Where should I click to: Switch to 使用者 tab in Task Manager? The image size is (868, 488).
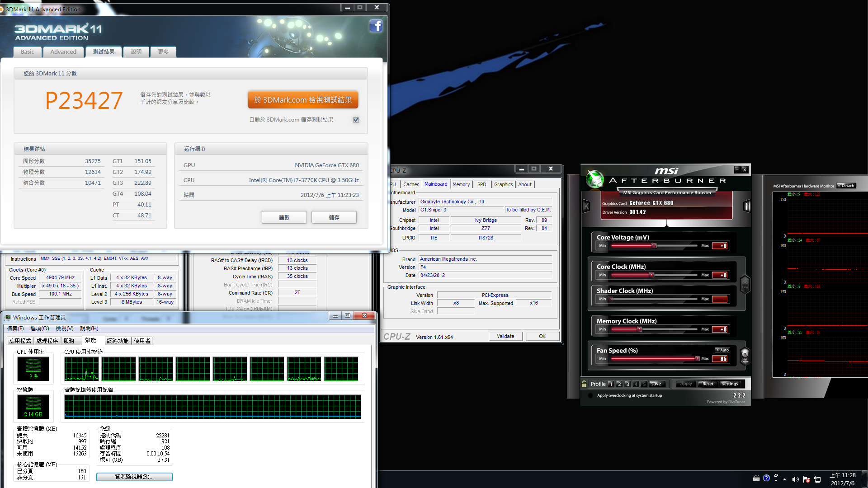(x=142, y=341)
